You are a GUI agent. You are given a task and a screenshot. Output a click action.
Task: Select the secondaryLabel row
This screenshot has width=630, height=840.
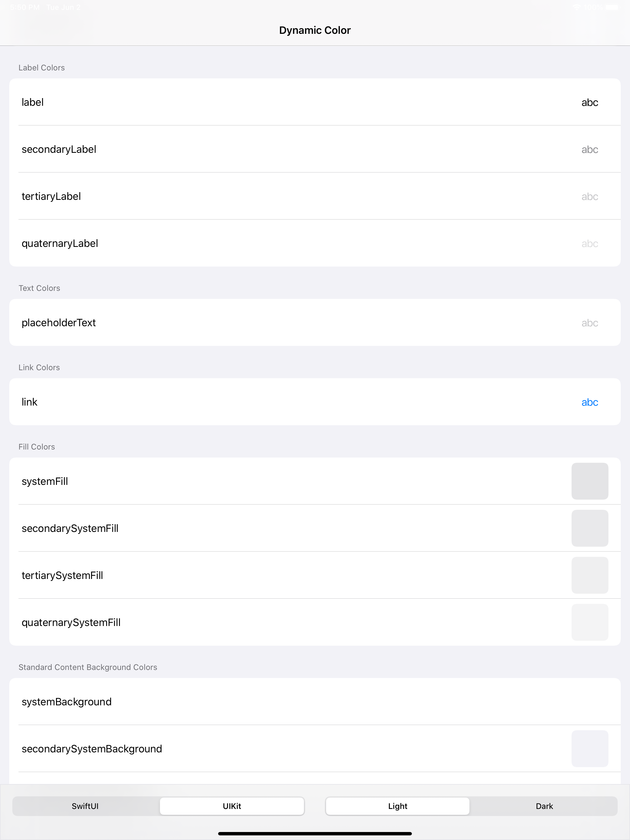[315, 149]
